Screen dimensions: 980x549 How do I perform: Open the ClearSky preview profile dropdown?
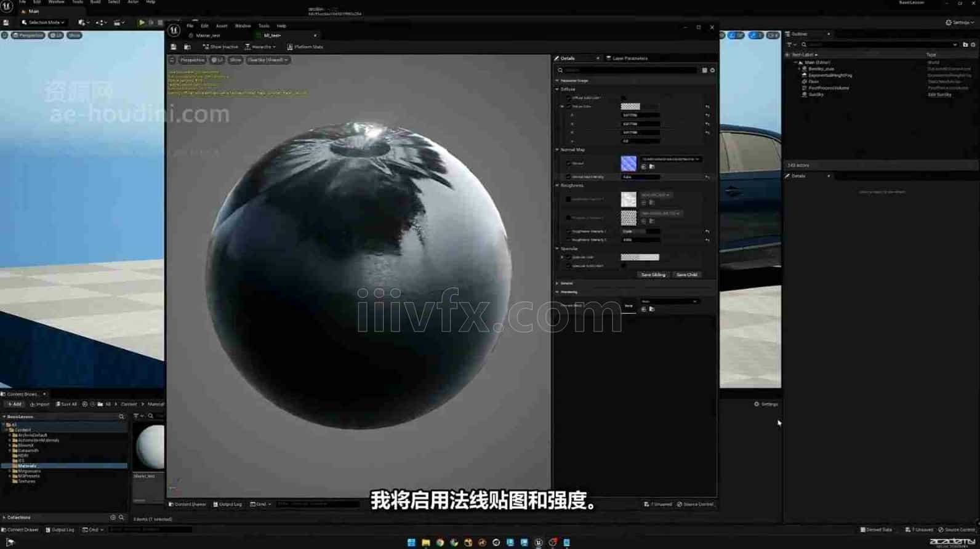(268, 60)
